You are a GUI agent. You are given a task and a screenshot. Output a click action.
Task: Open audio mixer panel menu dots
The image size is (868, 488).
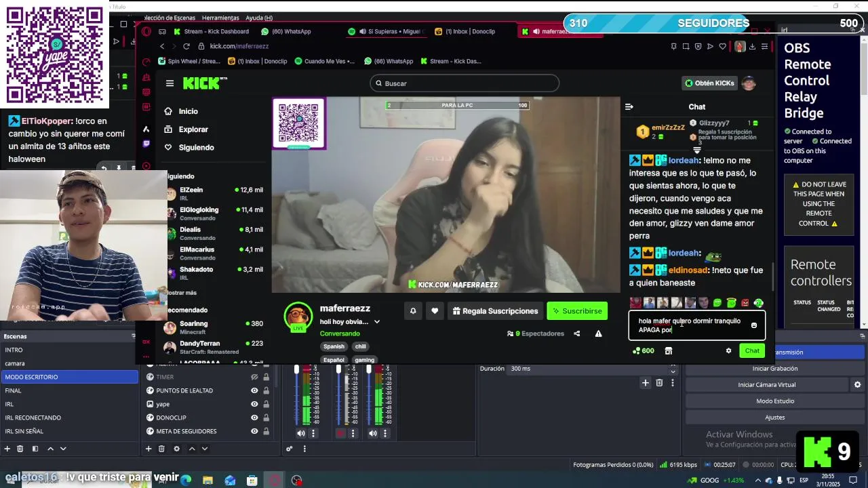click(304, 449)
